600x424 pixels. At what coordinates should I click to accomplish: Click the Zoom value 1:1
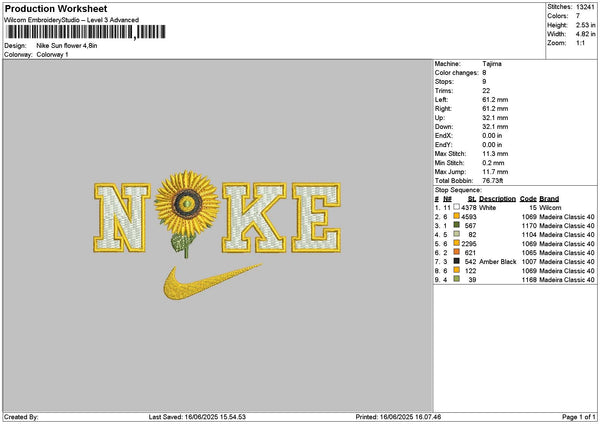580,43
